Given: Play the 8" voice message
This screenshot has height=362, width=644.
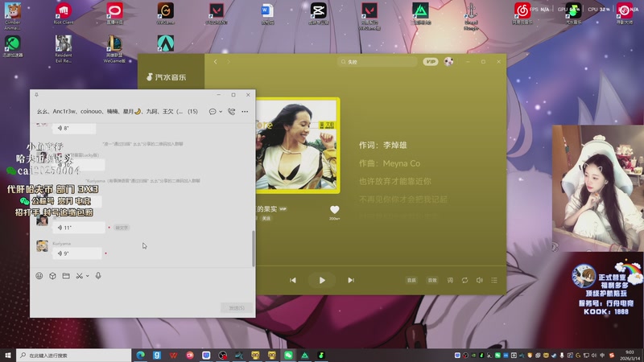Looking at the screenshot, I should (74, 128).
